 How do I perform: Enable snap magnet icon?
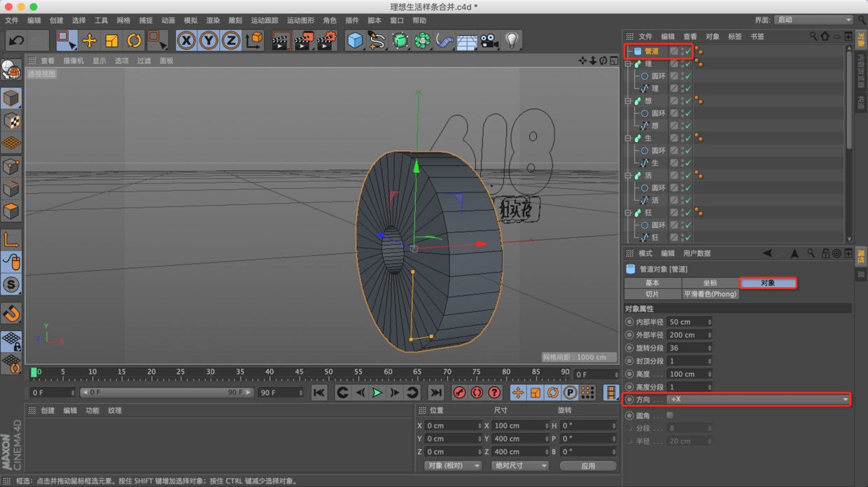11,313
